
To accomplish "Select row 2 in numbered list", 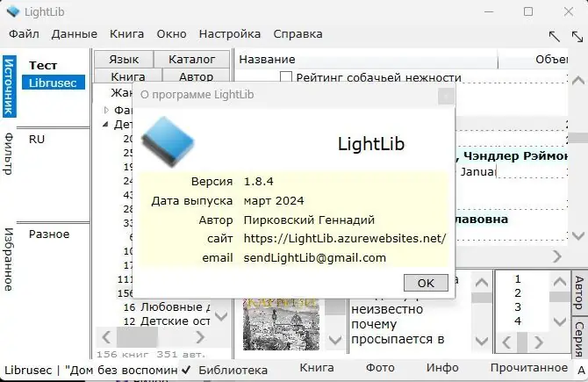I will tap(518, 293).
